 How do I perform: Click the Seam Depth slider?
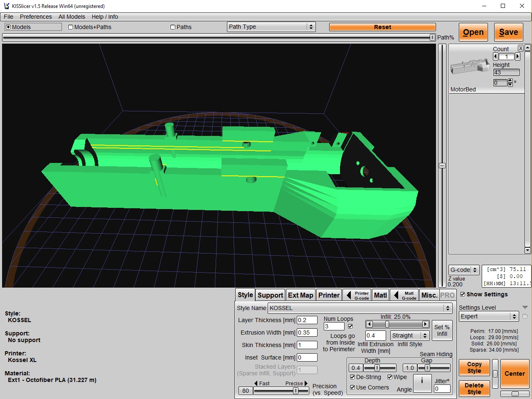click(x=380, y=368)
